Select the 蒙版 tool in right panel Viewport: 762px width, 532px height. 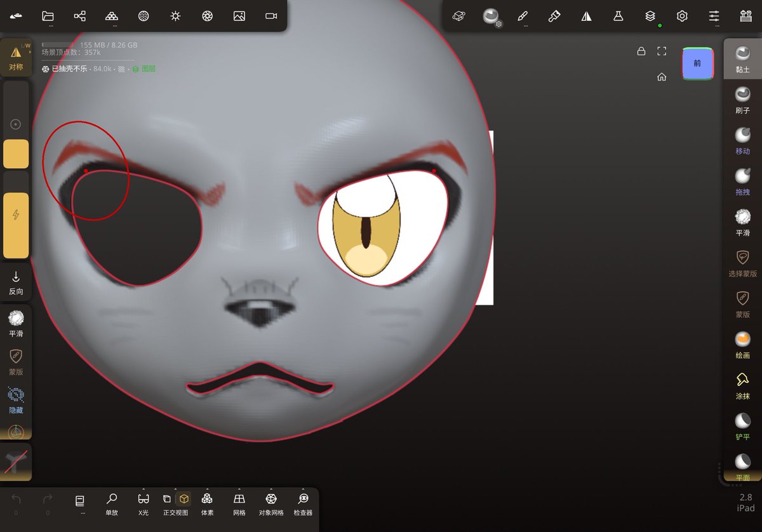pyautogui.click(x=742, y=303)
